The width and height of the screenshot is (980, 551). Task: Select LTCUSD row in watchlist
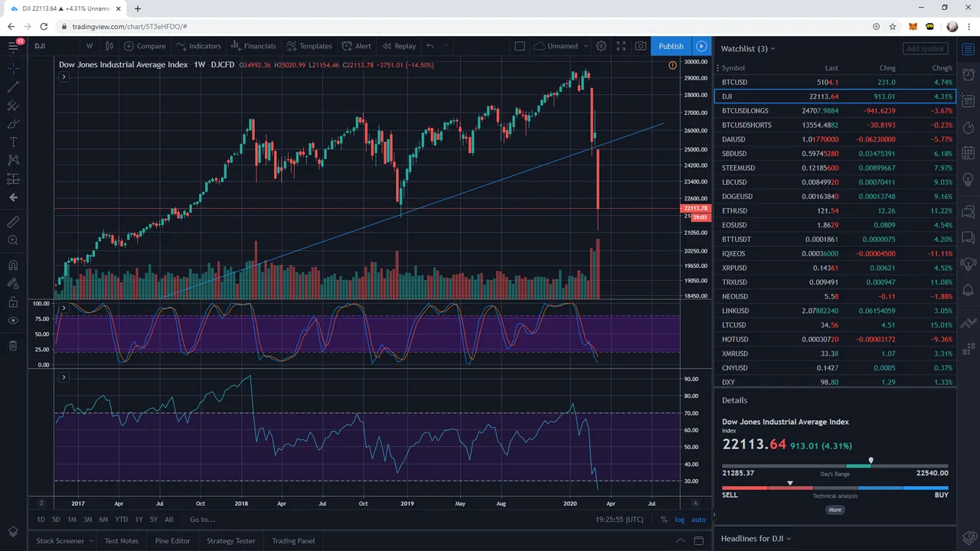[x=835, y=325]
